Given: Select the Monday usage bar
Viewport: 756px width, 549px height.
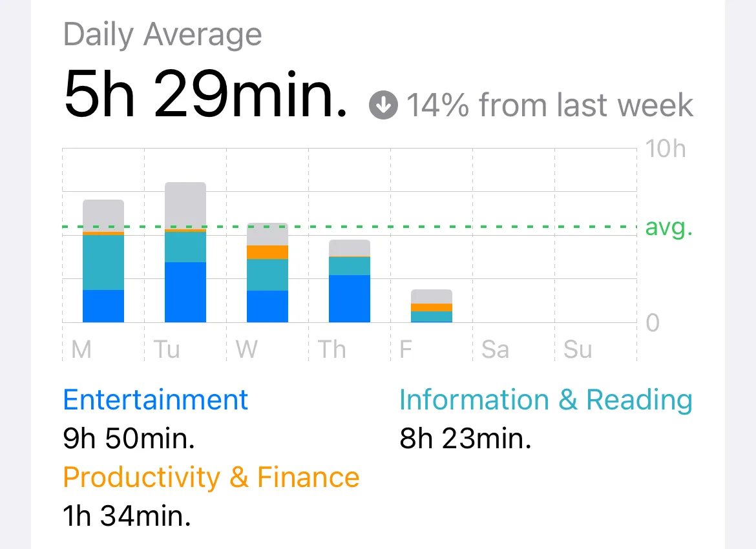Looking at the screenshot, I should 103,261.
